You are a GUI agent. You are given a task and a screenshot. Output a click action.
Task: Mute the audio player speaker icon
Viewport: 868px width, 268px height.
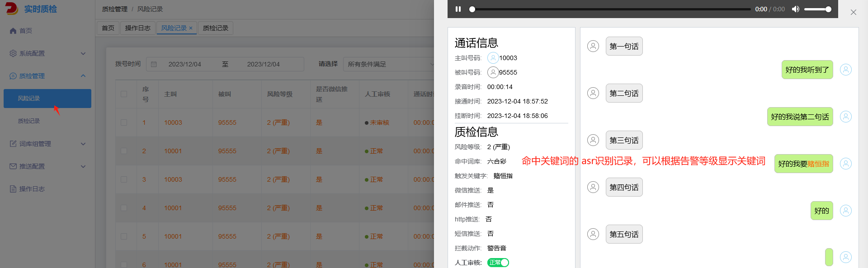point(796,9)
